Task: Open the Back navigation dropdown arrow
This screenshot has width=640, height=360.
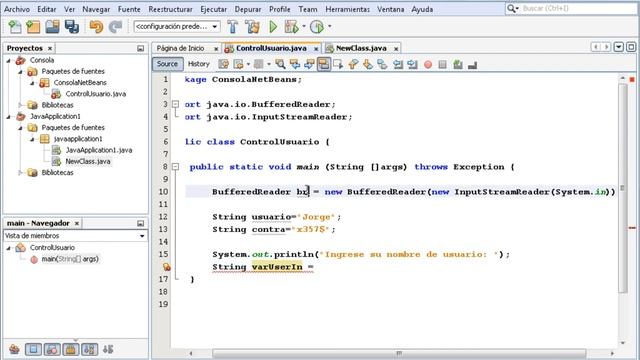Action: coord(248,64)
